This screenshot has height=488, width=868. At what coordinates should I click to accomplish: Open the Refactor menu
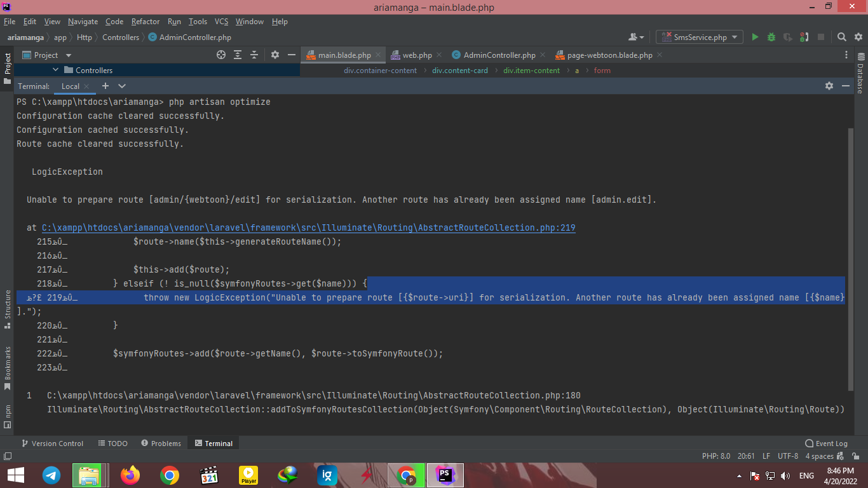pos(146,22)
